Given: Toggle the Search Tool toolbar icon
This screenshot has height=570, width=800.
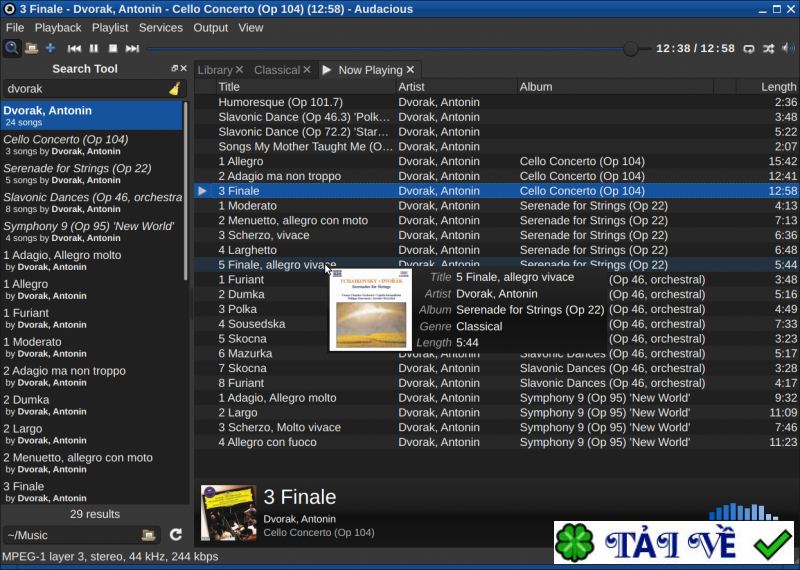Looking at the screenshot, I should tap(12, 48).
